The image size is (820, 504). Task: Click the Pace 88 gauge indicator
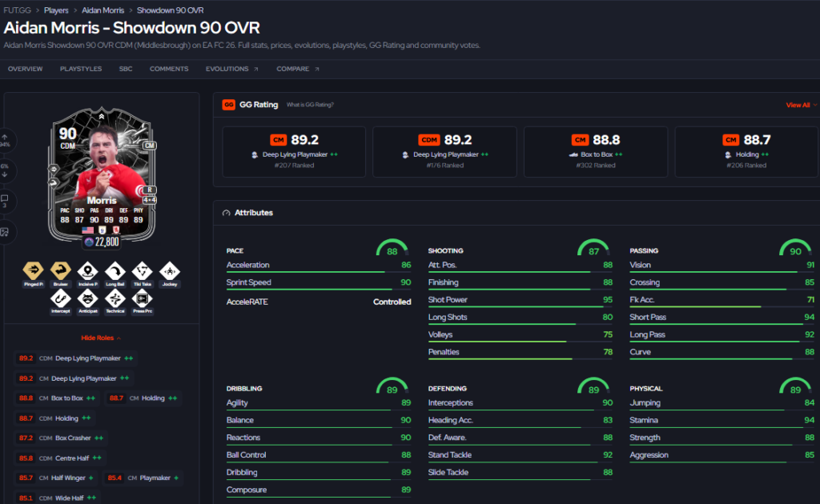click(392, 248)
